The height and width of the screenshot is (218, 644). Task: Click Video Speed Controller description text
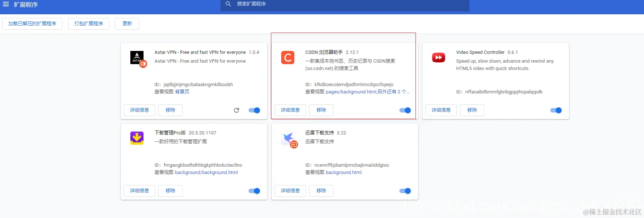pos(505,65)
